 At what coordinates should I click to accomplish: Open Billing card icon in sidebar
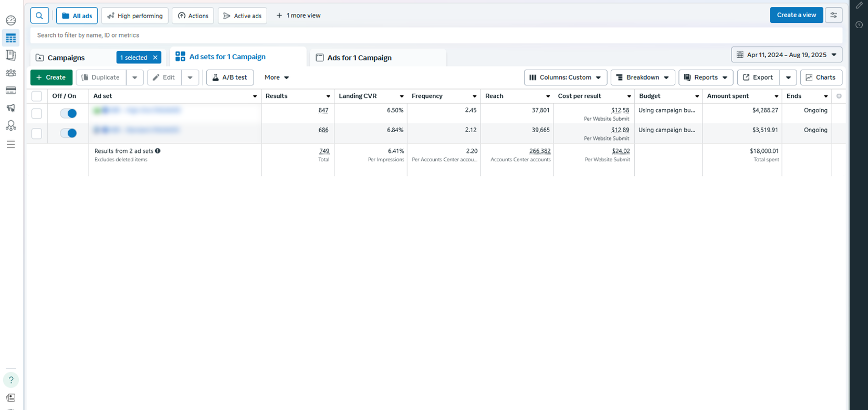(x=11, y=91)
